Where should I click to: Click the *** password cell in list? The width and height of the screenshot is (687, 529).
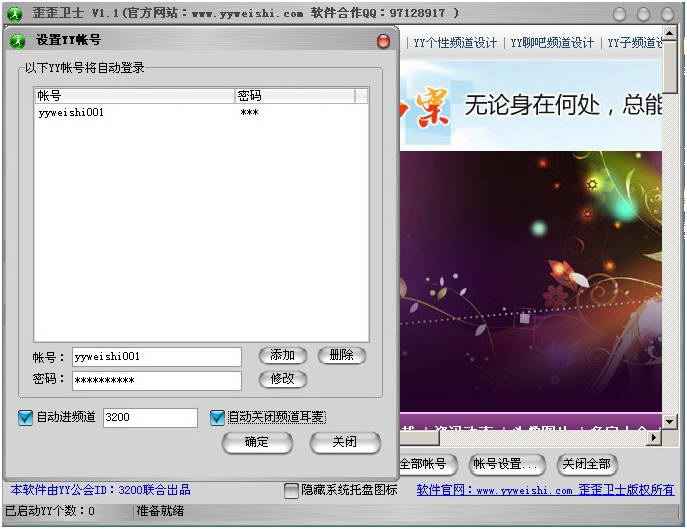pos(249,113)
